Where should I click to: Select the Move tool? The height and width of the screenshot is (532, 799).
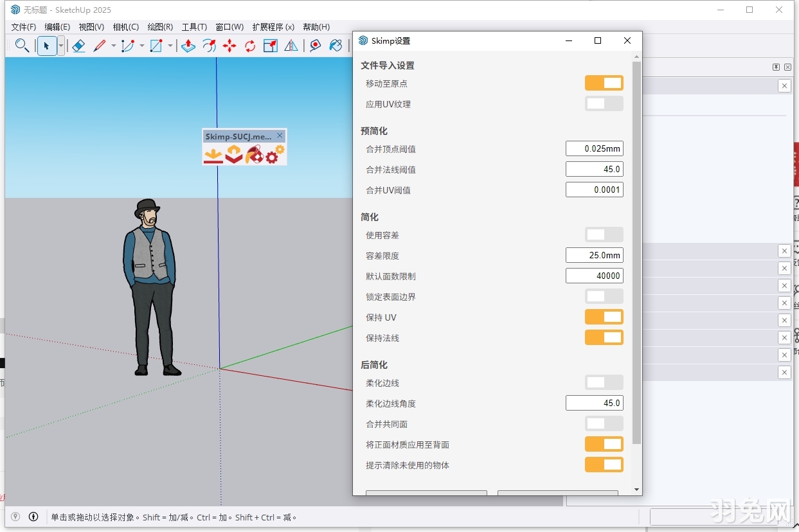(229, 46)
